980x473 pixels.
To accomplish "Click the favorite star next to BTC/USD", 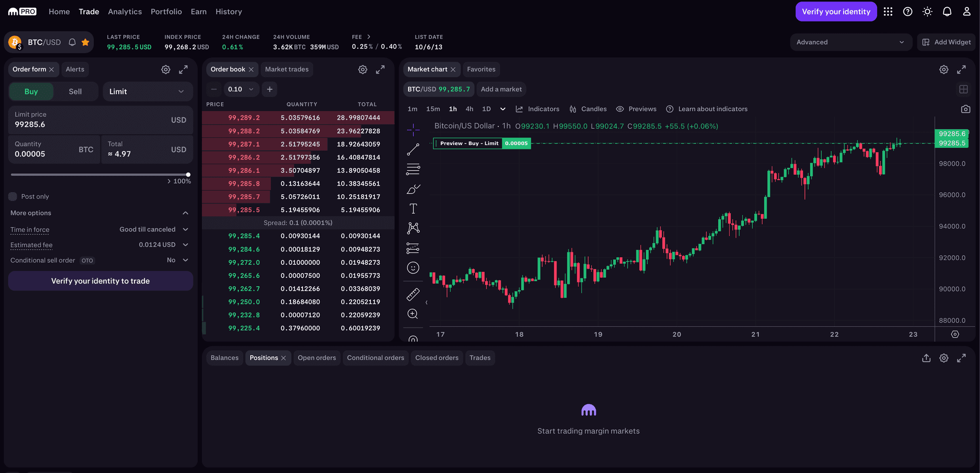I will 85,42.
